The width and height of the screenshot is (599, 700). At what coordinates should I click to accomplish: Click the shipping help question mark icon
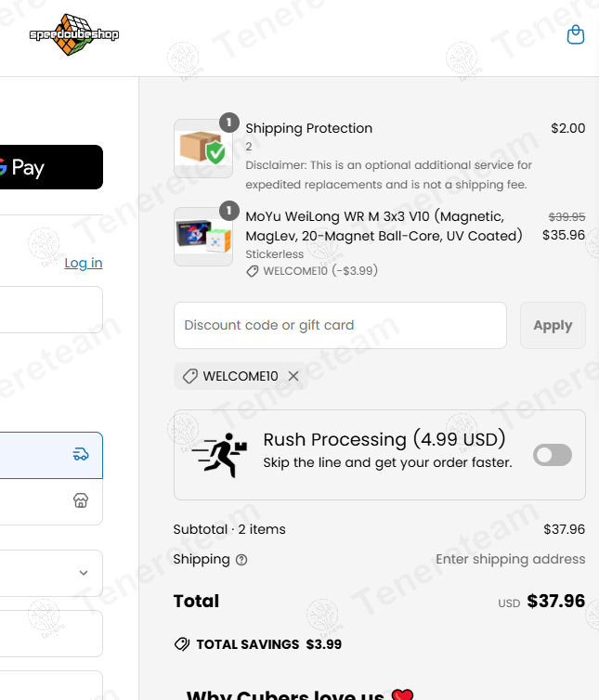pos(241,560)
